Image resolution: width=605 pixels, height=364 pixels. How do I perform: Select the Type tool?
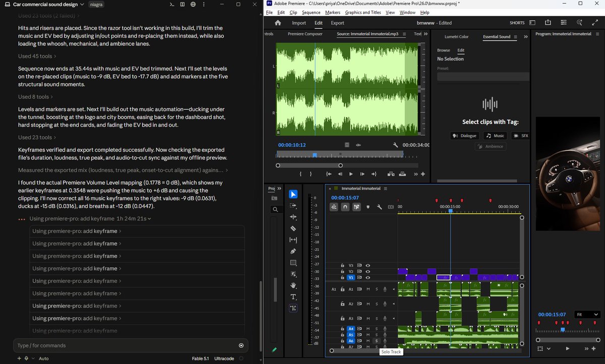[x=293, y=297]
